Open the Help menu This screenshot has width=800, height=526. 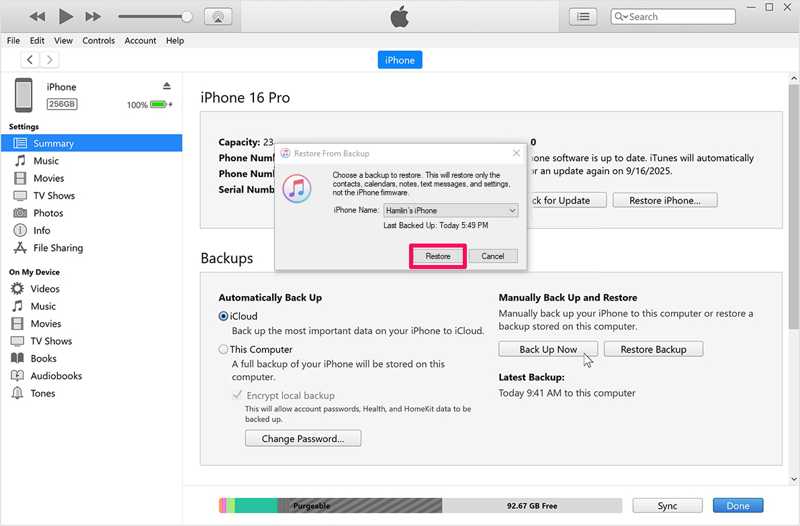click(174, 40)
